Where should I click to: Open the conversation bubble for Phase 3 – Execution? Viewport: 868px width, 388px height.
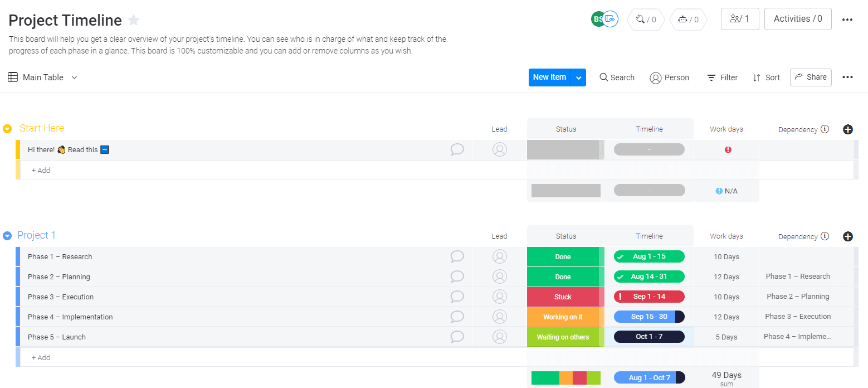click(x=457, y=297)
